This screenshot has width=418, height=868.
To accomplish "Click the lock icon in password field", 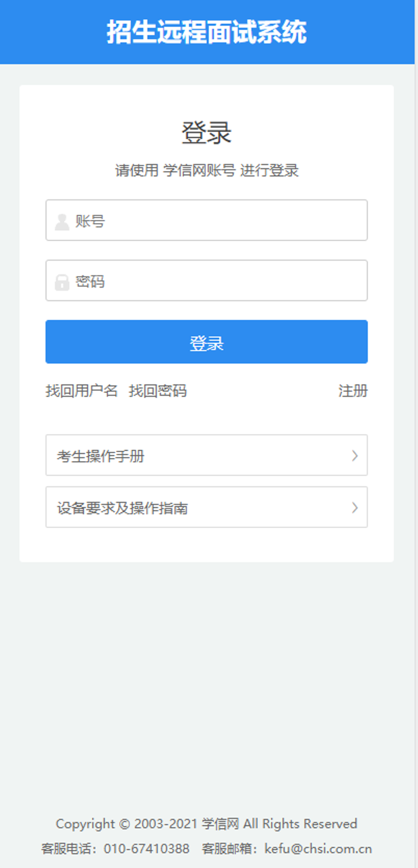I will tap(62, 282).
